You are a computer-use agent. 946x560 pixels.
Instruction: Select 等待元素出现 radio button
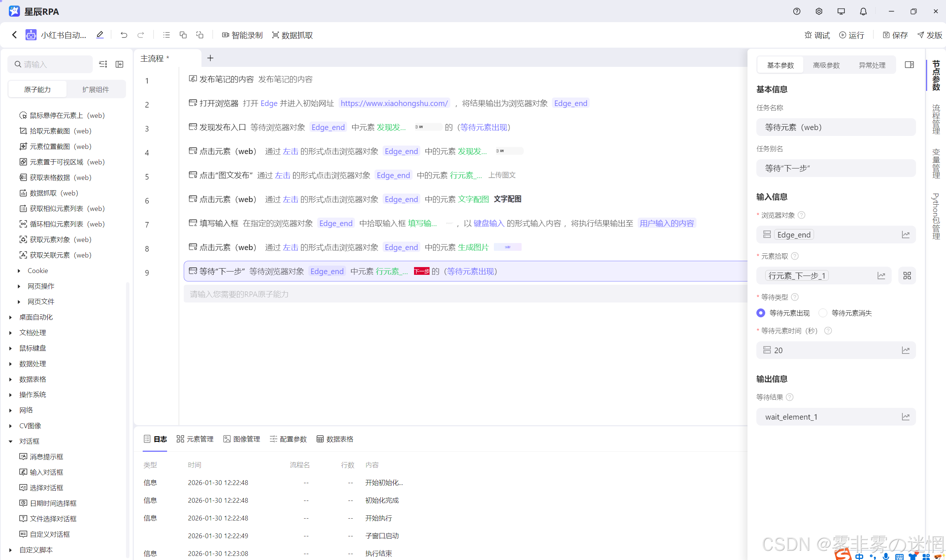(x=761, y=313)
